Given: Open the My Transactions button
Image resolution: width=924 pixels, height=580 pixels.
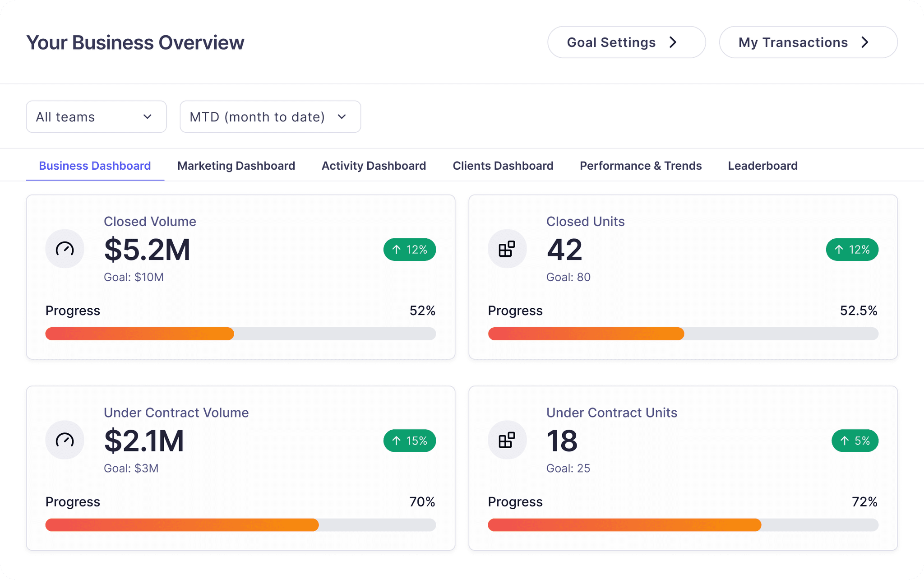Looking at the screenshot, I should click(x=808, y=42).
